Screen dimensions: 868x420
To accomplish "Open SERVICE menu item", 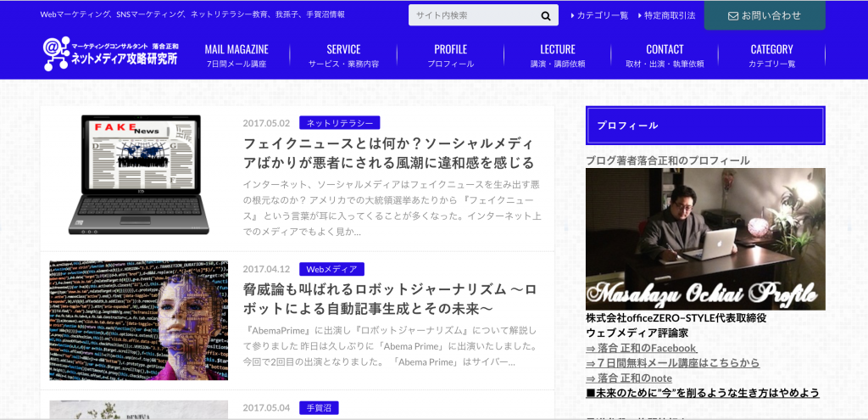I will (x=344, y=55).
